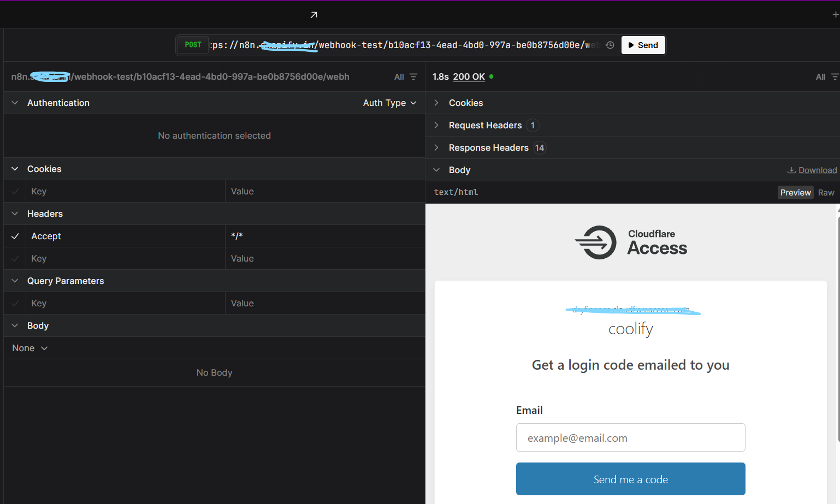Click the empty Headers Value field
Screen dimensions: 840x504
tap(326, 258)
